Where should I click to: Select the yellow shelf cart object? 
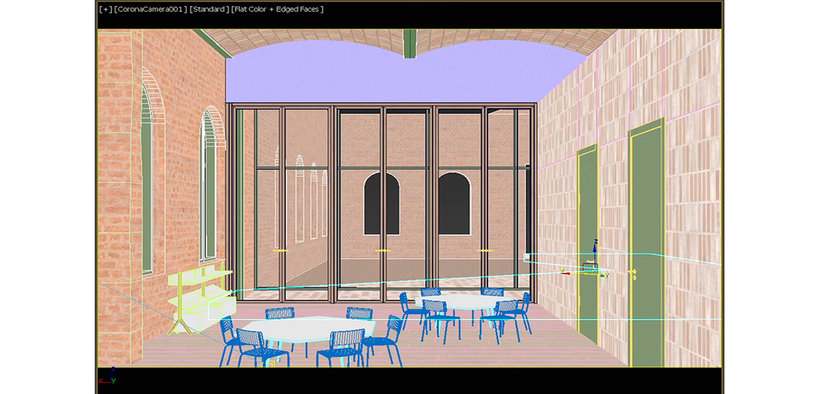click(x=200, y=298)
